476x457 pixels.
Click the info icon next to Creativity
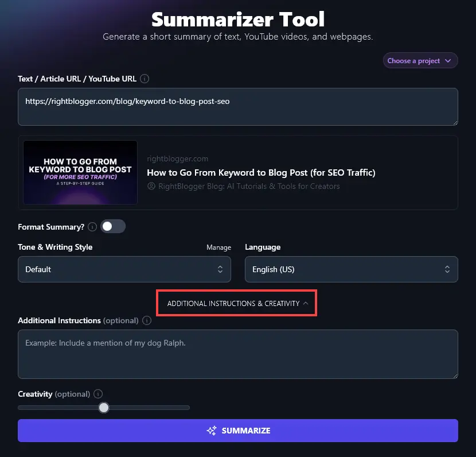97,394
